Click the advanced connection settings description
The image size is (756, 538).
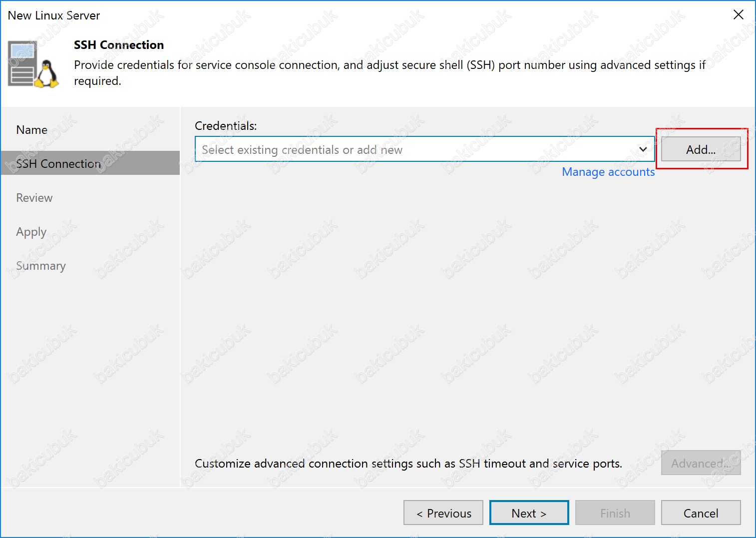click(x=408, y=464)
